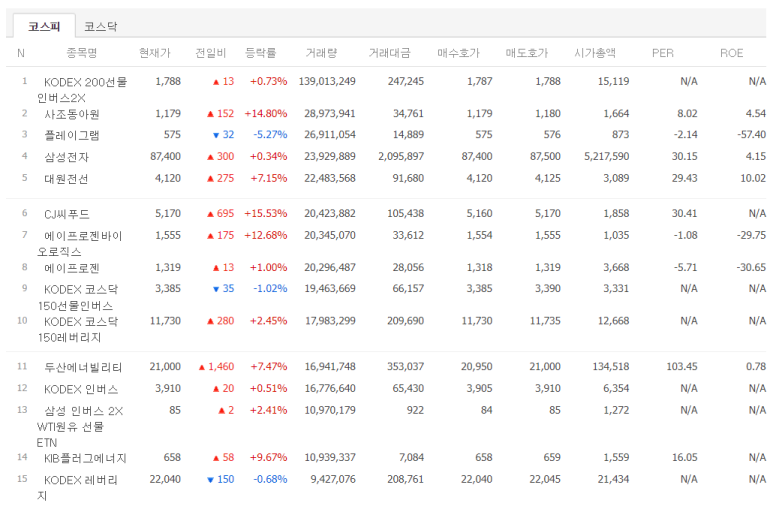This screenshot has width=773, height=506.
Task: Open the KIB플러그에너지 stock link
Action: 85,458
